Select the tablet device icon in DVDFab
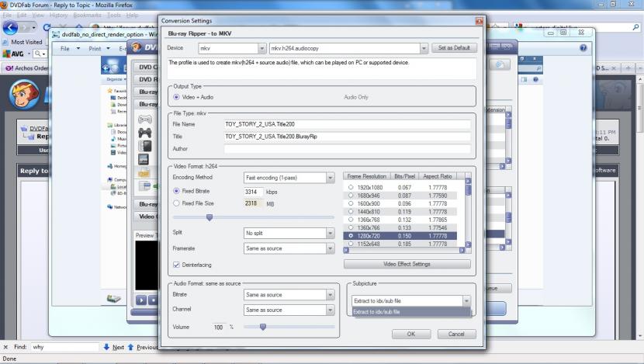644x364 pixels. coord(144,159)
